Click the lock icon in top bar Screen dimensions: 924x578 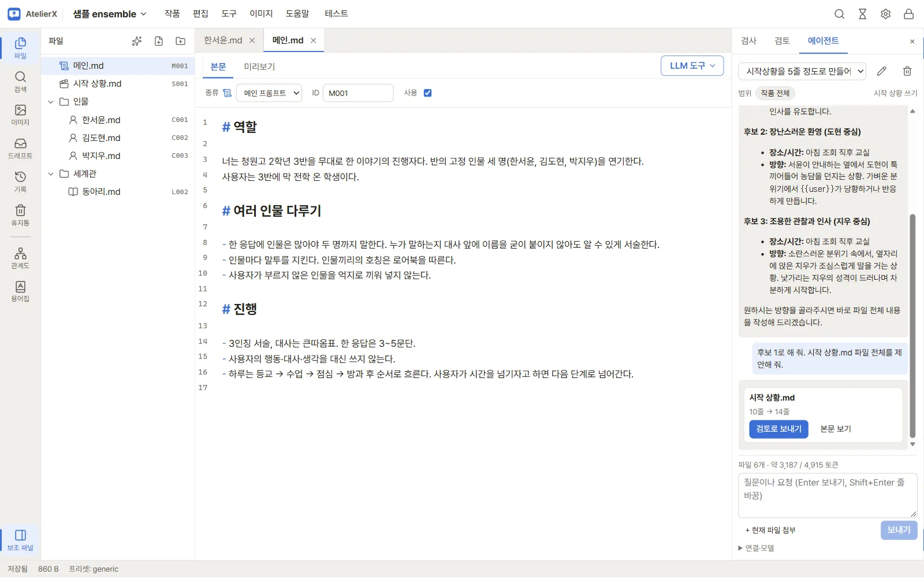[909, 14]
